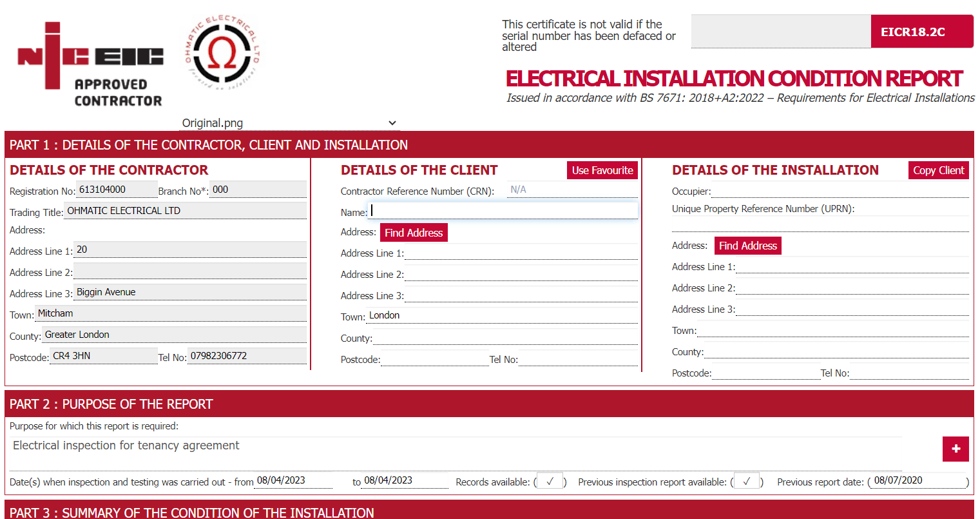This screenshot has width=980, height=519.
Task: Click Find Address for the installation
Action: pyautogui.click(x=747, y=246)
